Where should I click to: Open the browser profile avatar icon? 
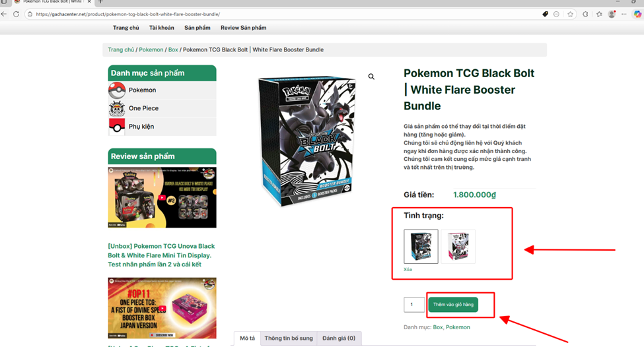pyautogui.click(x=612, y=14)
